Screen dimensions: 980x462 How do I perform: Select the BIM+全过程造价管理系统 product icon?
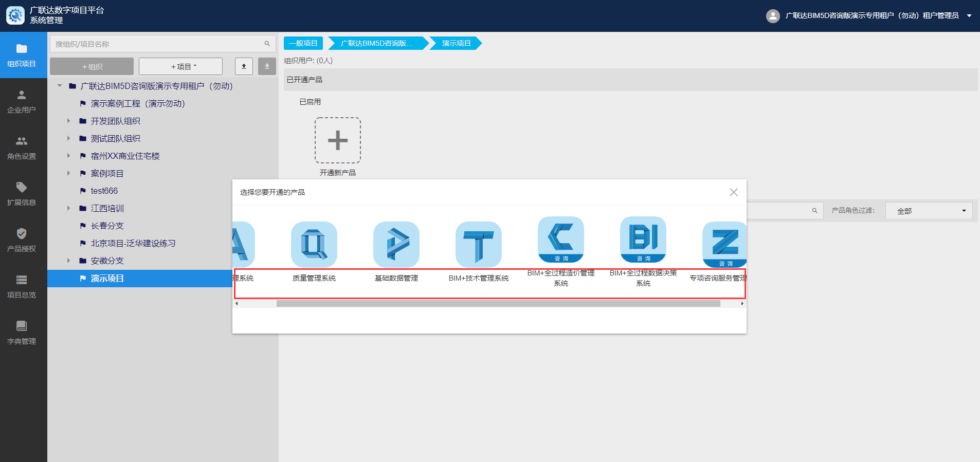click(x=561, y=239)
